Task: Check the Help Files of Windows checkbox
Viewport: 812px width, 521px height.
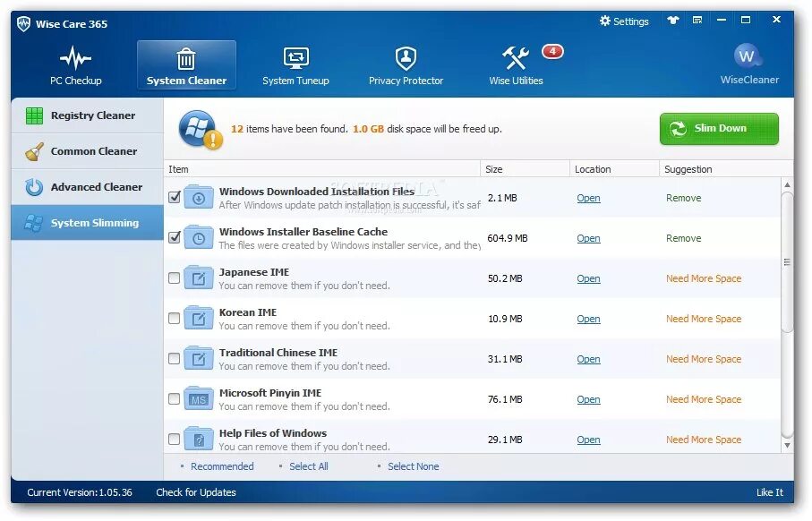Action: (x=174, y=440)
